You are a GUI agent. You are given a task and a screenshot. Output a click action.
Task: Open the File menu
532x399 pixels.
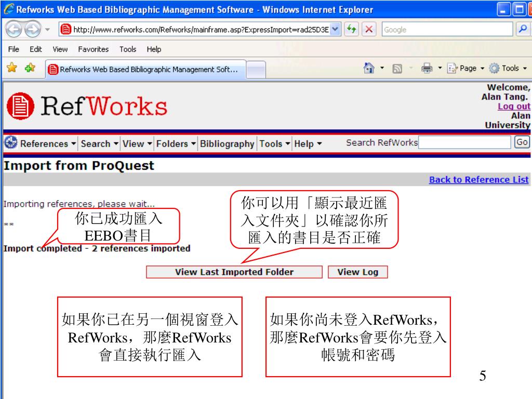14,49
